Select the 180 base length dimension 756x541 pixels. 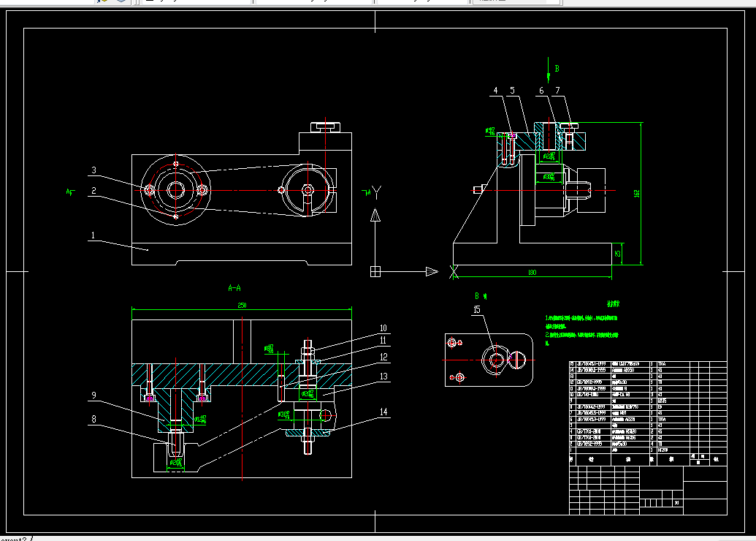[532, 273]
